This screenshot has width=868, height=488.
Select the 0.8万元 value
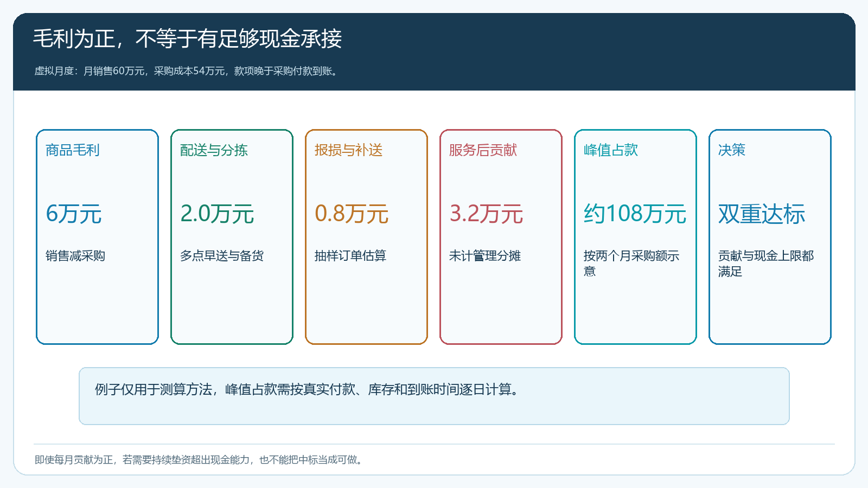click(x=352, y=214)
